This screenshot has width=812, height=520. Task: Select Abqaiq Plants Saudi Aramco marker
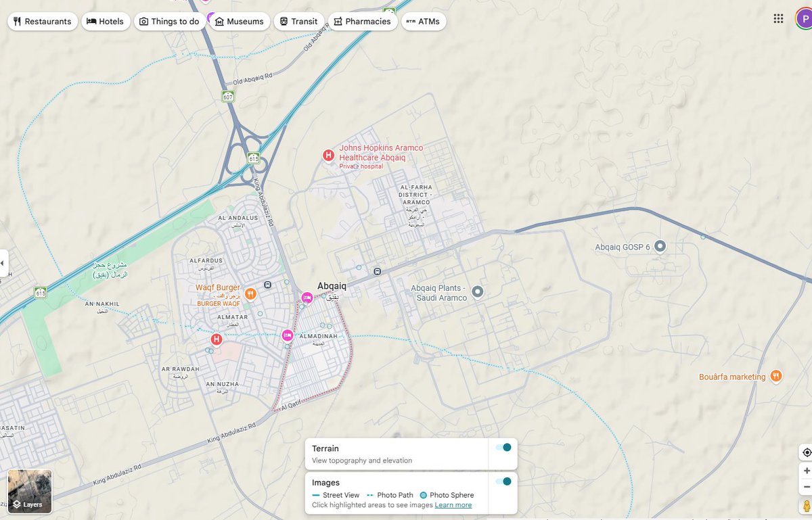(477, 292)
